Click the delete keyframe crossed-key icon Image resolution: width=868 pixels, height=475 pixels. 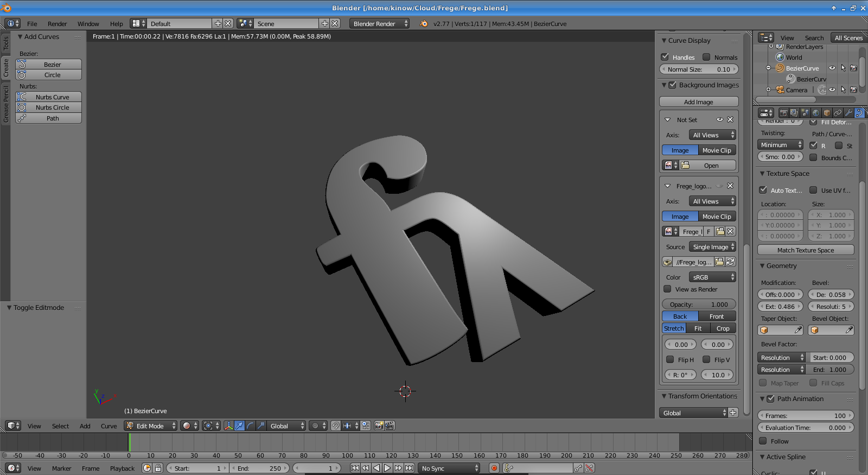pos(589,468)
